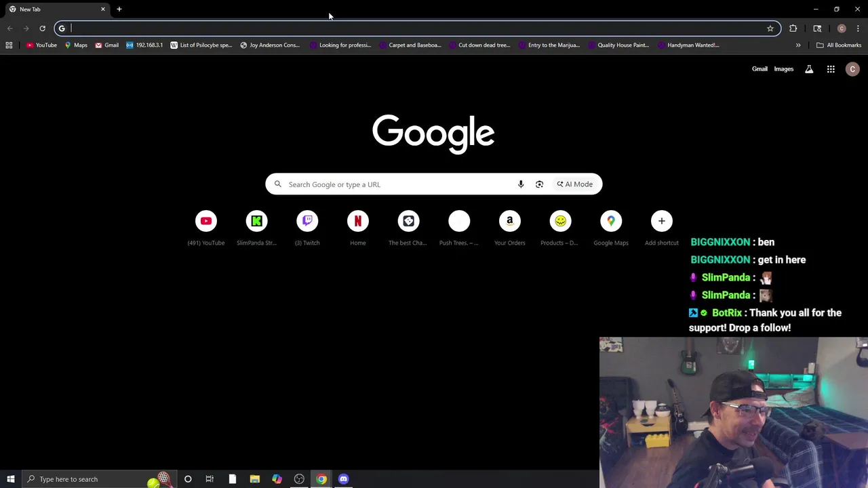Screen dimensions: 868x488
Task: Open 'Entry to the Marijua...' bookmark
Action: 549,45
